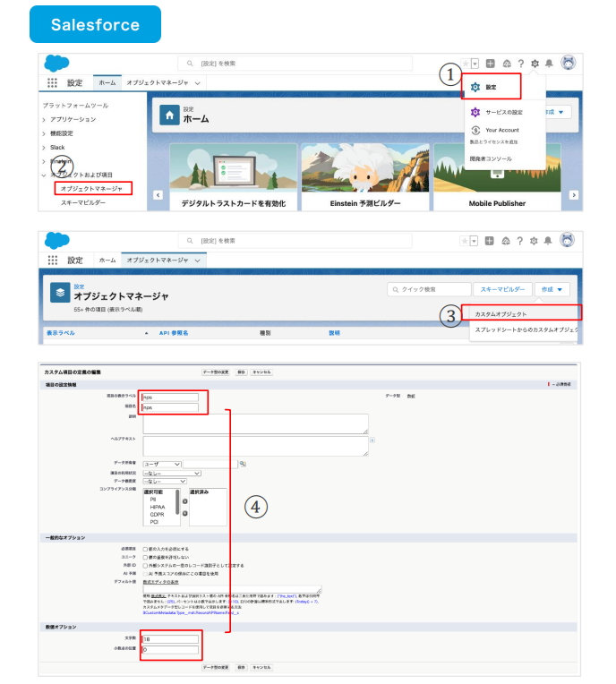616x684 pixels.
Task: Select サービスの設定 in the gear menu
Action: tap(504, 112)
